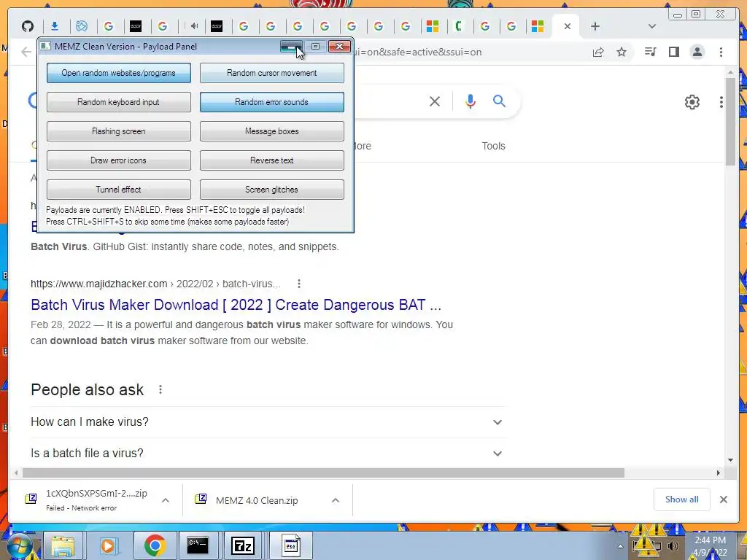Click Show all downloads
The height and width of the screenshot is (560, 747).
click(x=682, y=499)
